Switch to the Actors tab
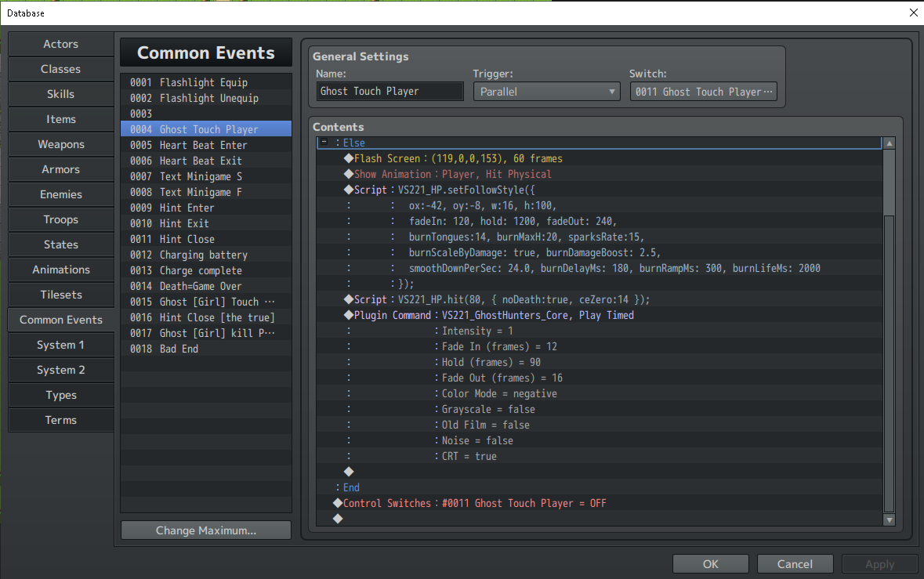This screenshot has width=924, height=579. (60, 44)
